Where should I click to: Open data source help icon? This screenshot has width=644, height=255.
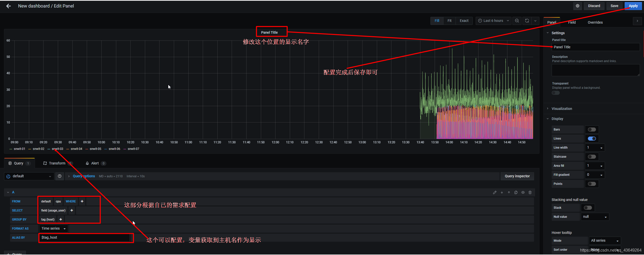click(60, 176)
